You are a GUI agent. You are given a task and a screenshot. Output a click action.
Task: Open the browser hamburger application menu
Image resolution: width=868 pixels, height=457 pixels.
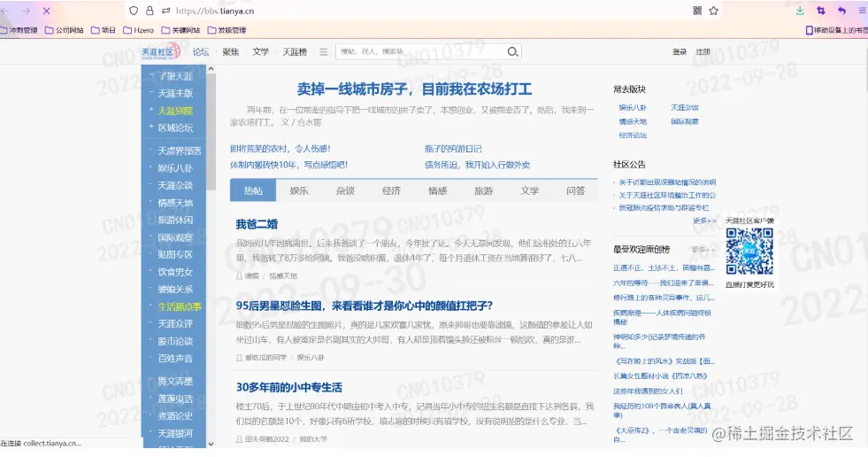click(x=862, y=11)
